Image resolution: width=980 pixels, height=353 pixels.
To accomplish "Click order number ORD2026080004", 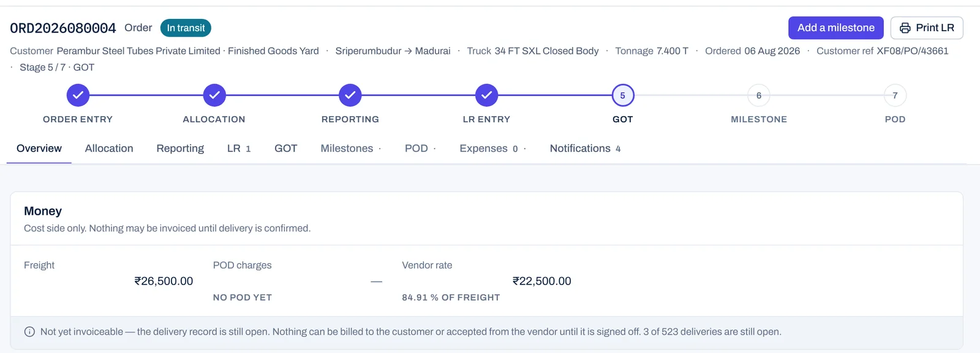I will pyautogui.click(x=63, y=28).
